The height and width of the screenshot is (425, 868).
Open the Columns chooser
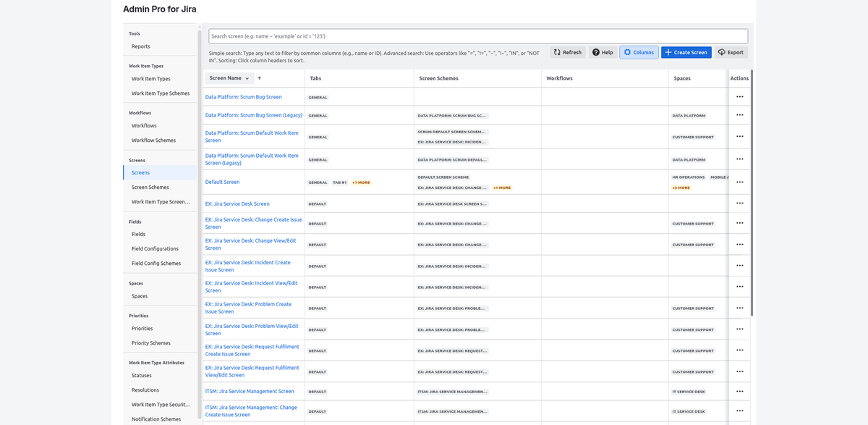point(639,52)
